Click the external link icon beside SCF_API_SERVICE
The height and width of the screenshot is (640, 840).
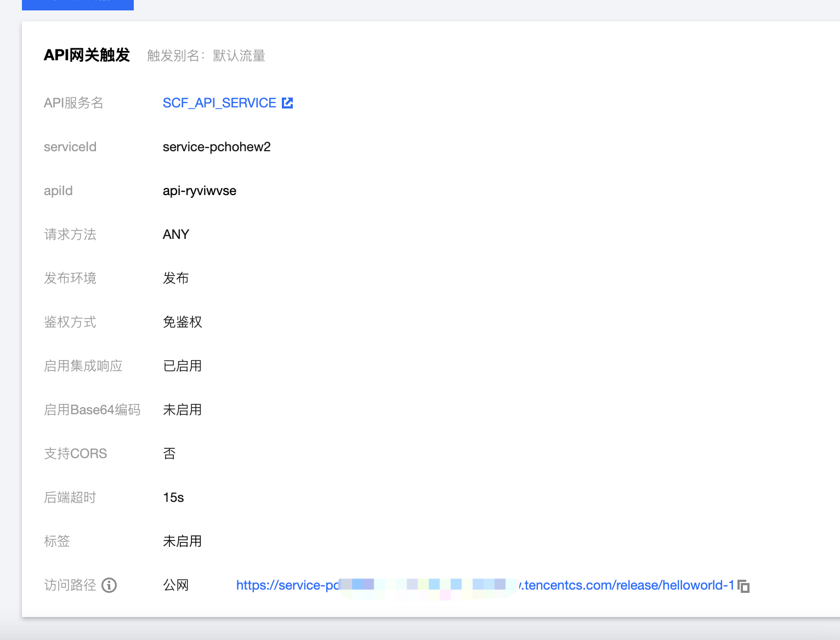click(x=287, y=103)
